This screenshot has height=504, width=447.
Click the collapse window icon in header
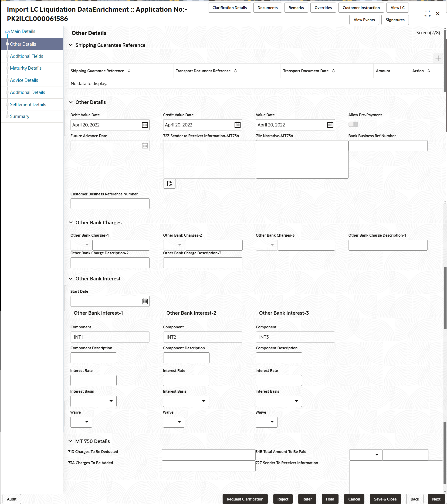(427, 14)
